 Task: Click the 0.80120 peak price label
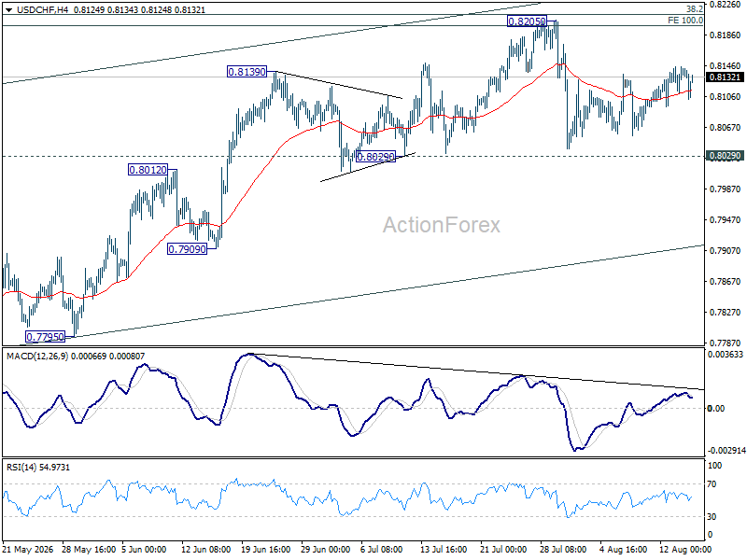pos(148,170)
